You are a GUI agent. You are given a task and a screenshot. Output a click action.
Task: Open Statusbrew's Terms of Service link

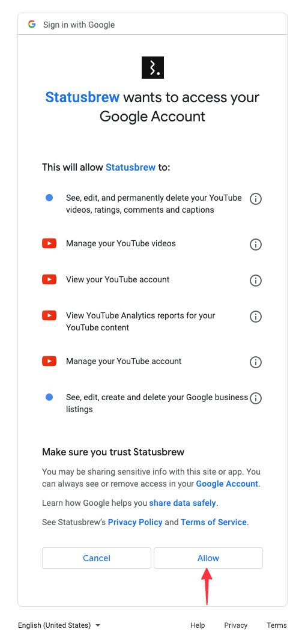point(214,523)
